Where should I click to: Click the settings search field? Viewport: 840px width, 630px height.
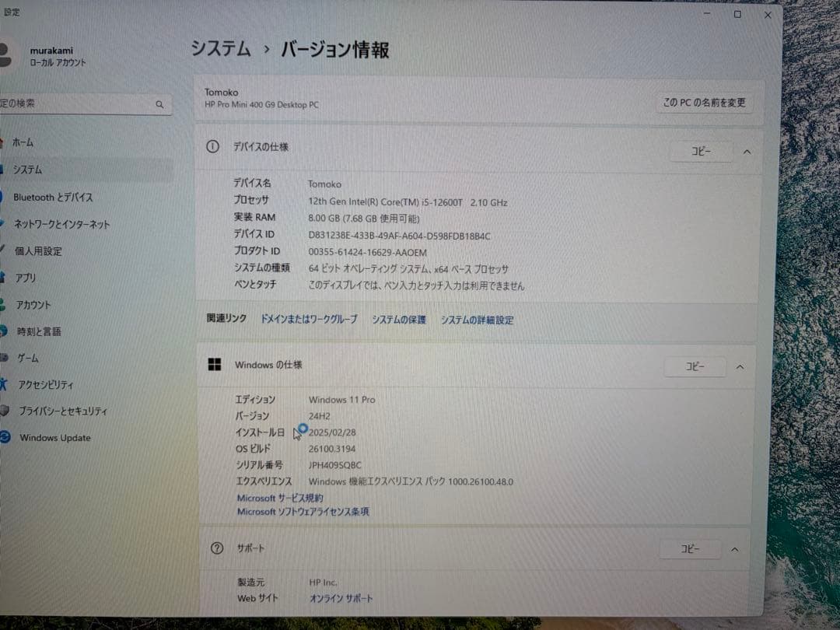(86, 103)
